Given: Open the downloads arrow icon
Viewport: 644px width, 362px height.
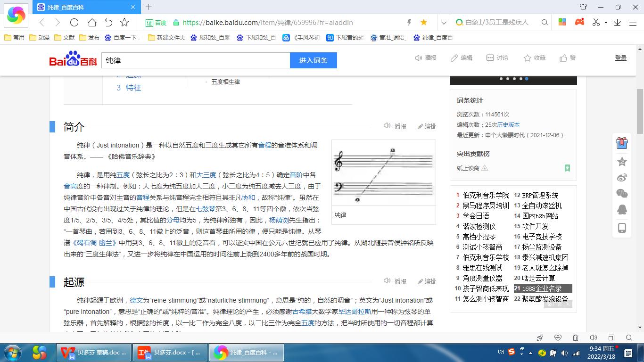Looking at the screenshot, I should (x=617, y=22).
